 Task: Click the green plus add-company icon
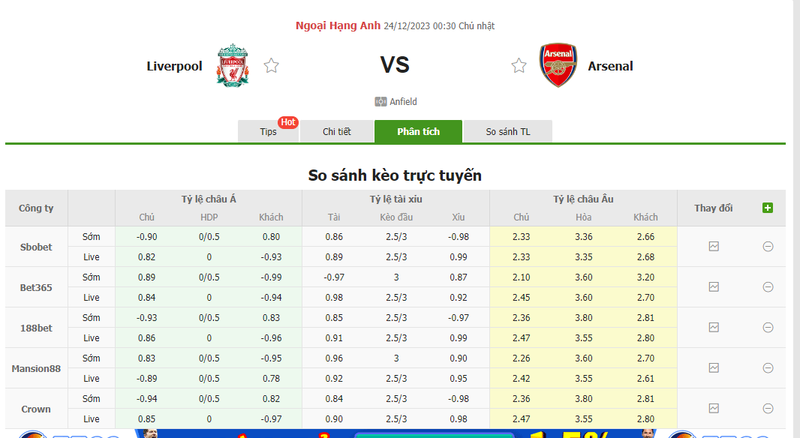[x=767, y=208]
